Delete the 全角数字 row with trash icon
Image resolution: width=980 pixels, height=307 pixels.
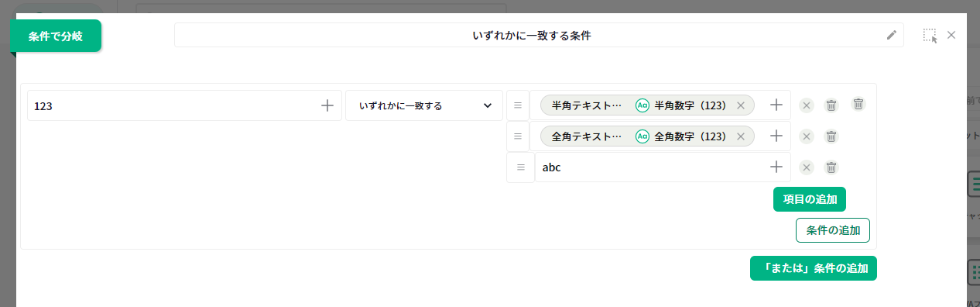[831, 136]
